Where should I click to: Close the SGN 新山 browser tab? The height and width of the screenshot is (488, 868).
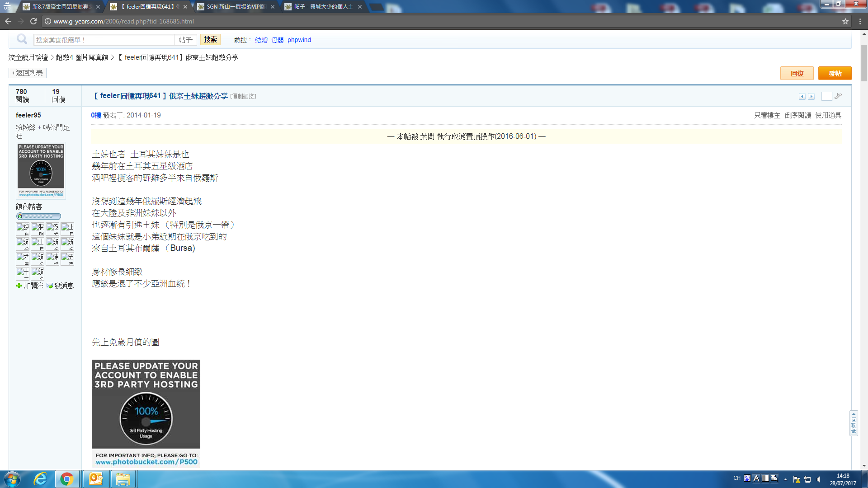pos(273,7)
